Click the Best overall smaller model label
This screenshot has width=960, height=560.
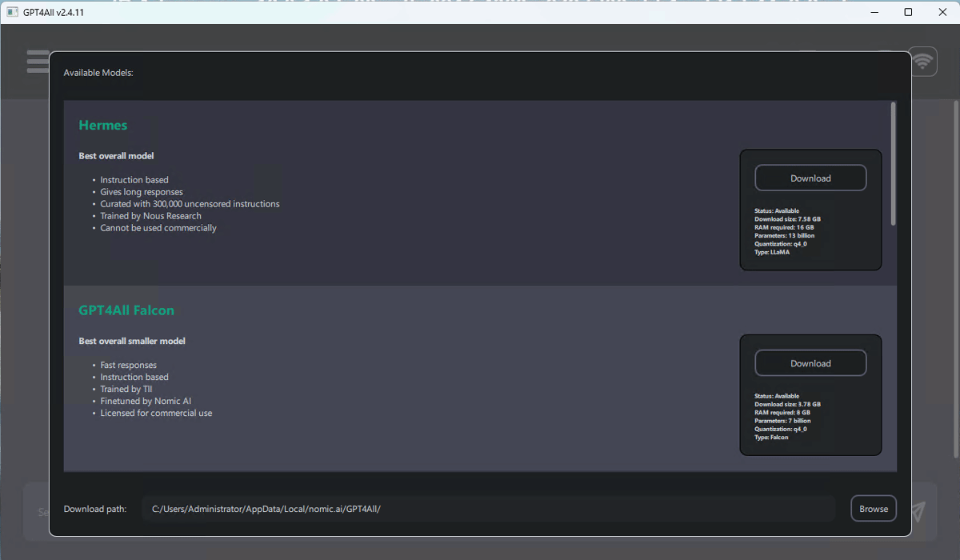pos(131,340)
